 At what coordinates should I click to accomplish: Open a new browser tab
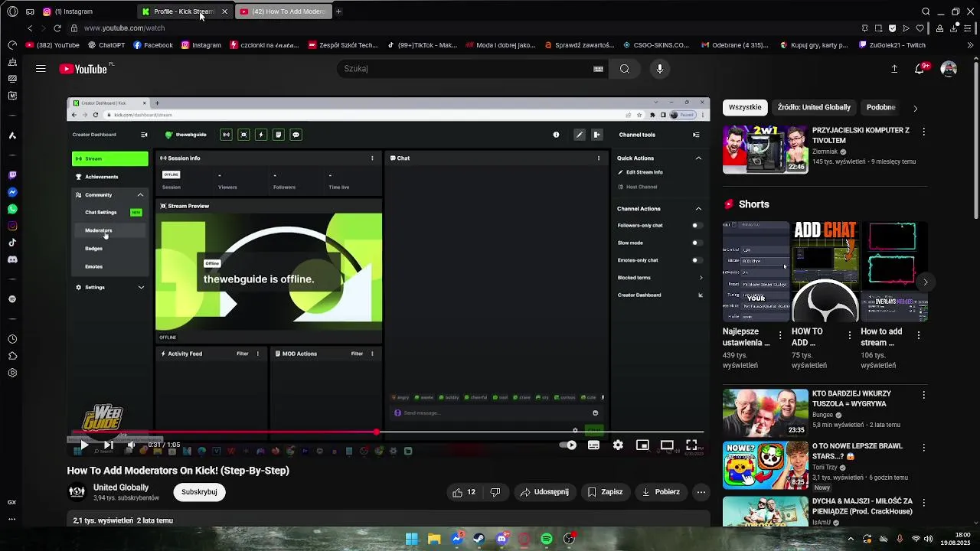pos(338,11)
